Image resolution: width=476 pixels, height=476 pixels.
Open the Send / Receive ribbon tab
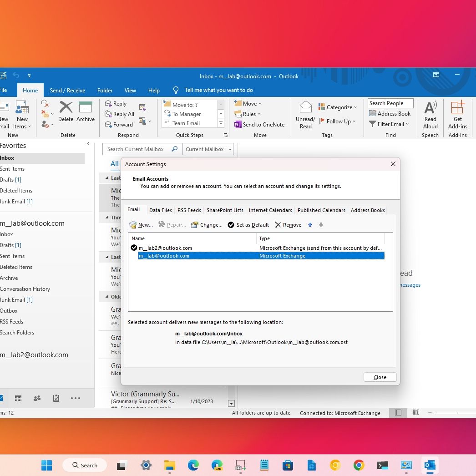tap(67, 90)
